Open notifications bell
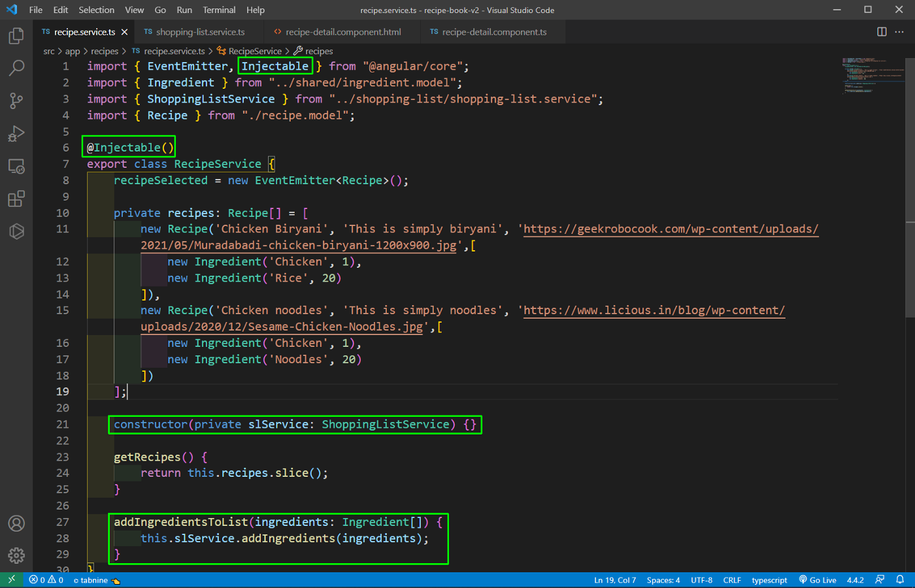 (900, 580)
